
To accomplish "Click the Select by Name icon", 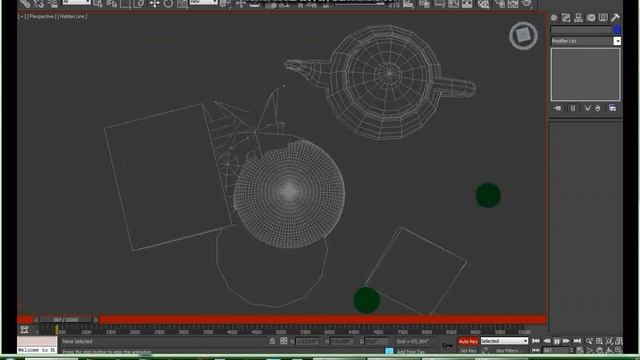I will pos(111,4).
